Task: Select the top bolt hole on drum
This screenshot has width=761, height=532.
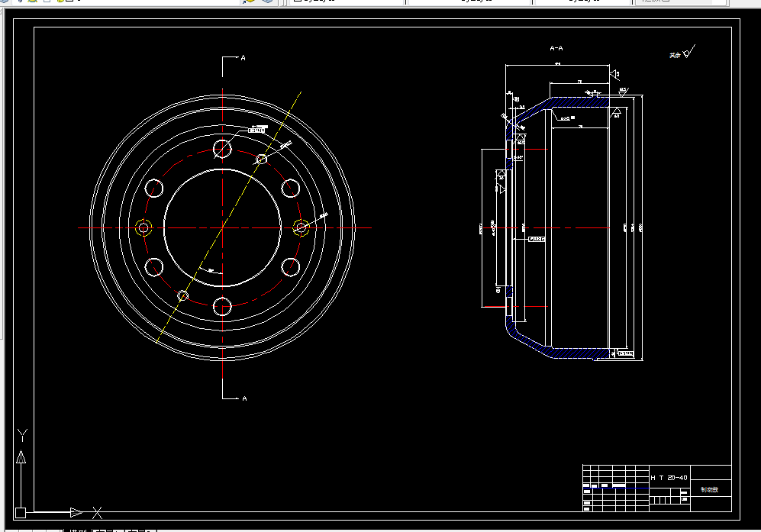Action: point(222,149)
